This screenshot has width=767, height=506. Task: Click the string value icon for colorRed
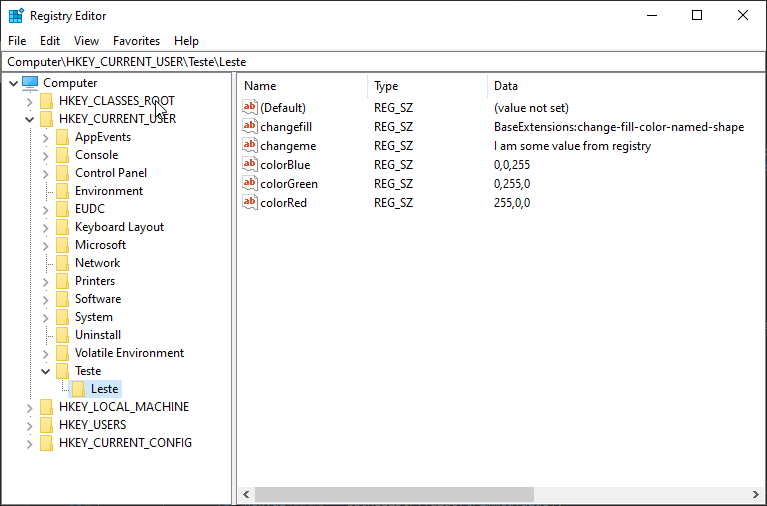(x=250, y=202)
